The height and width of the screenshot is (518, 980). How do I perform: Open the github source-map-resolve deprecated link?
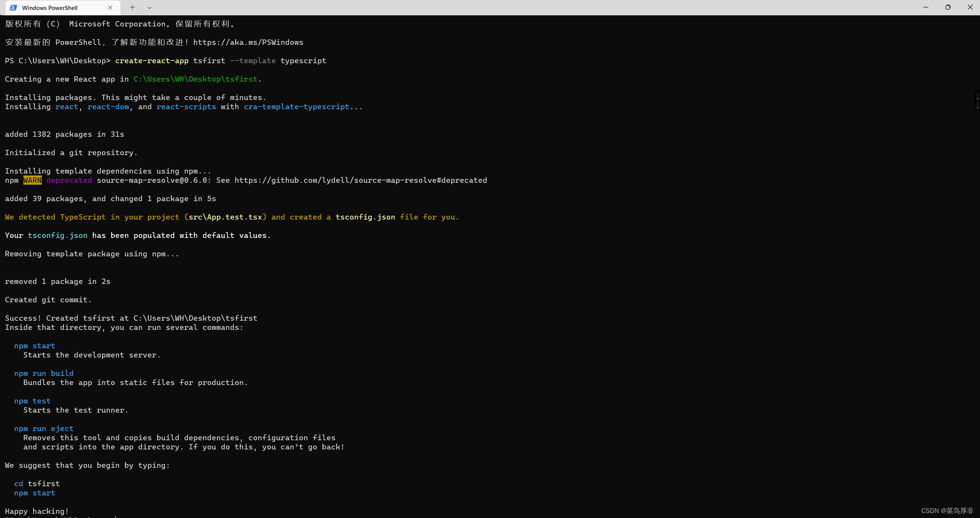tap(361, 180)
